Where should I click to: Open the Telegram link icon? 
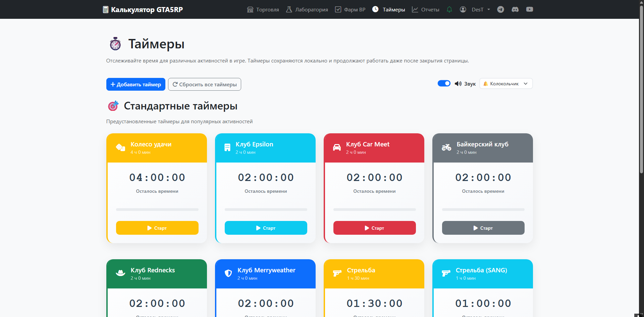[500, 9]
